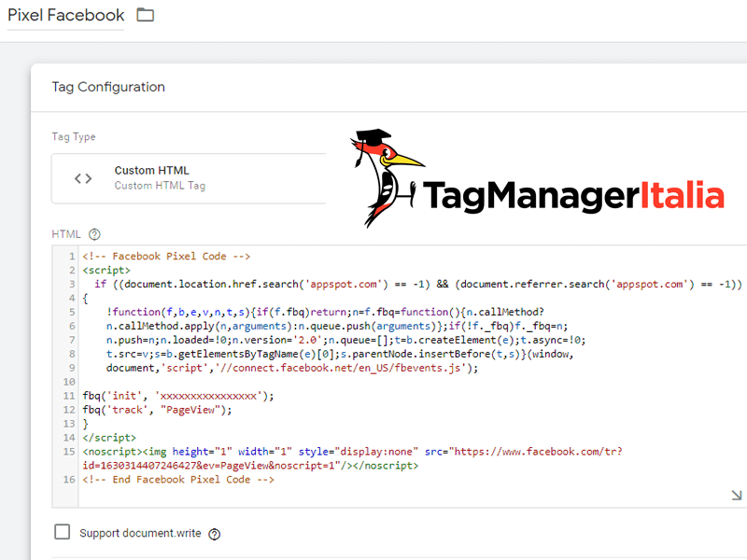This screenshot has height=560, width=747.
Task: Select the Custom HTML tag type box
Action: click(189, 178)
